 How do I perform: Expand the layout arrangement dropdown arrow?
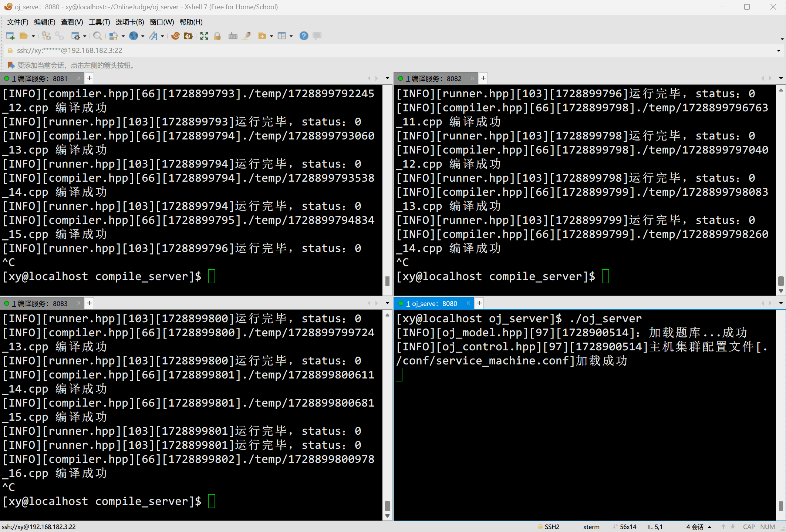click(x=291, y=36)
